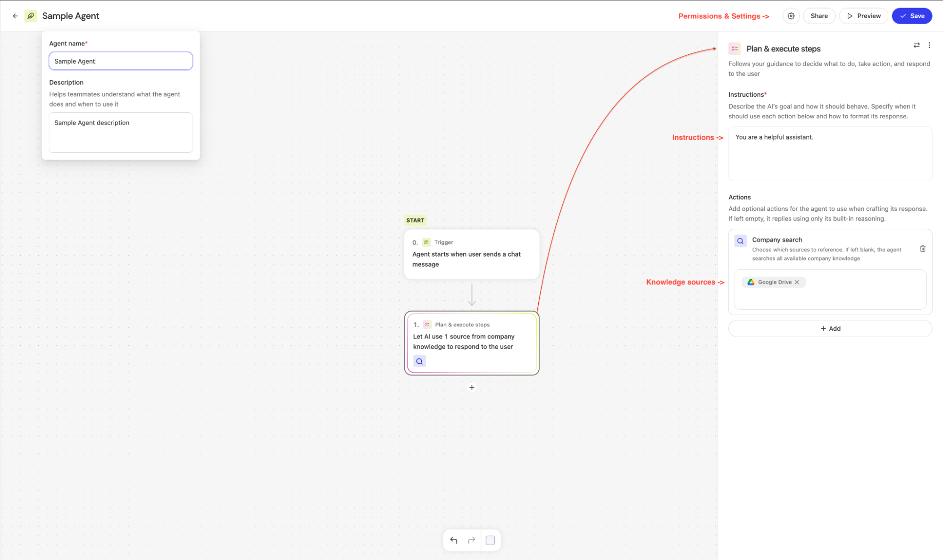Delete Company search action with trash icon
This screenshot has width=943, height=560.
point(923,249)
